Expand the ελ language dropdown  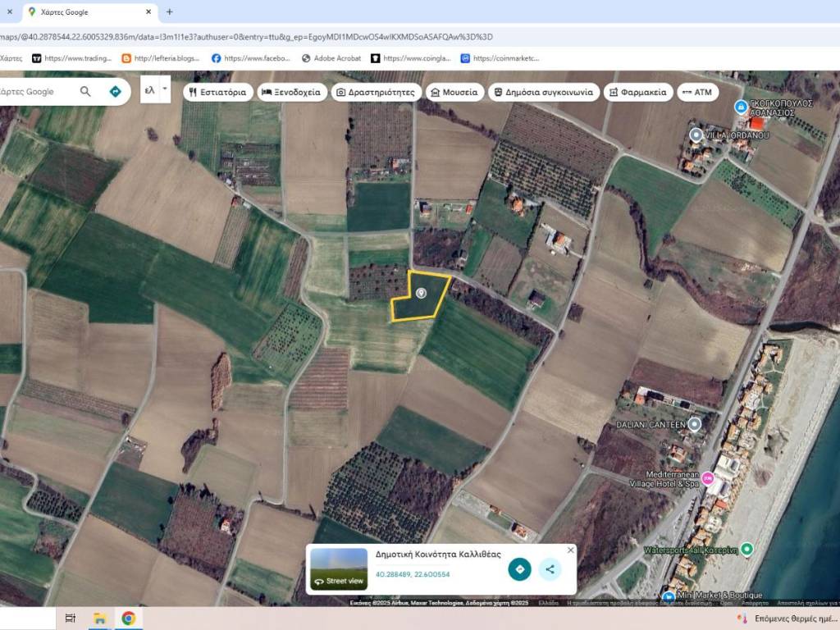coord(164,89)
